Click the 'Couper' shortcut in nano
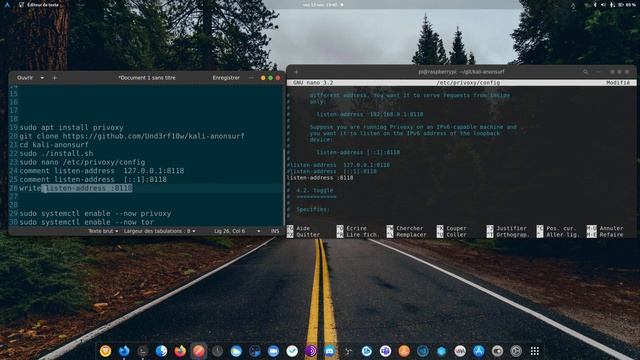 click(x=456, y=228)
